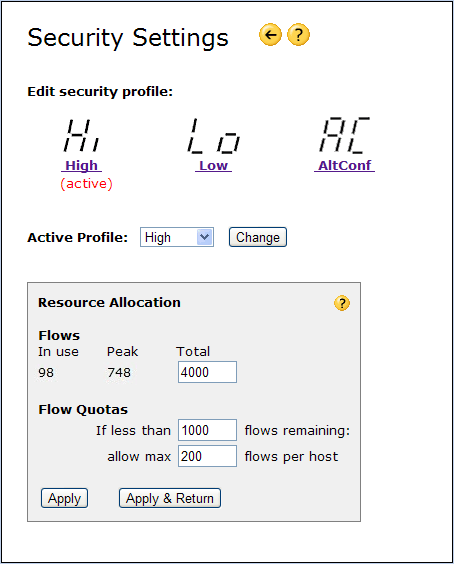Select the flows per host field

coord(208,456)
